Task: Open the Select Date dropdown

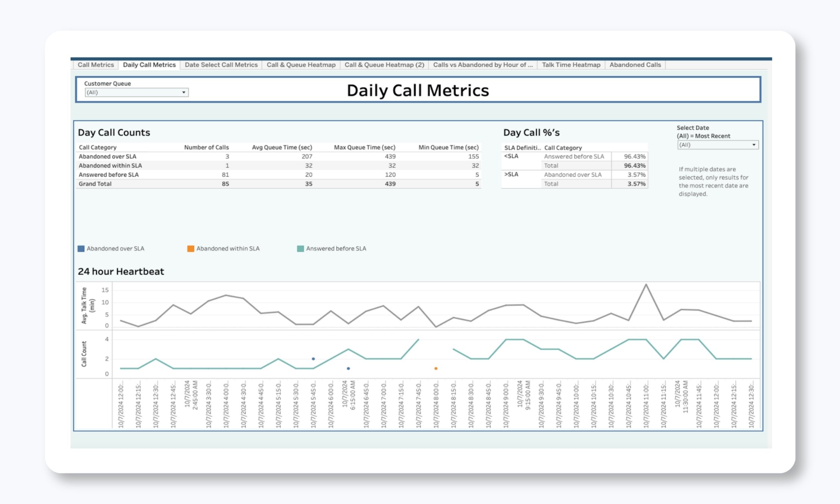Action: [717, 144]
